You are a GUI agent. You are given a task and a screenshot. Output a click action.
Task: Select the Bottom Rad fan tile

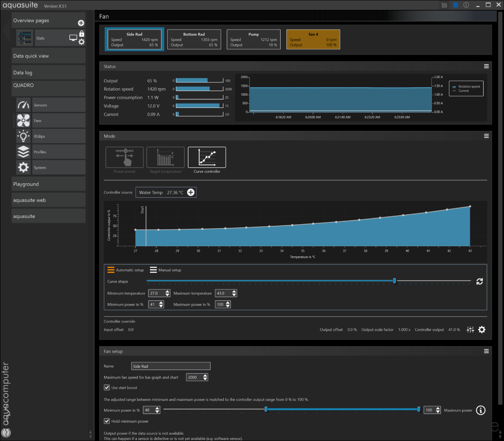point(194,40)
